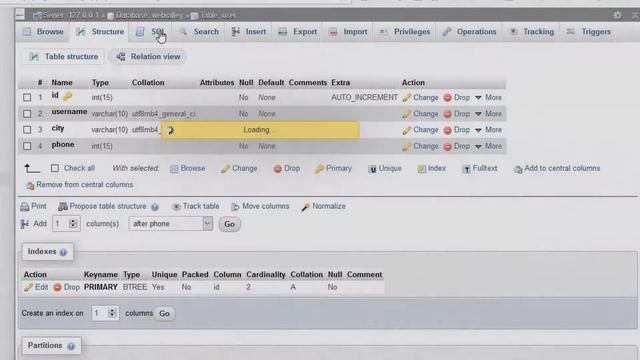Open the Partitions help icon

(x=71, y=347)
